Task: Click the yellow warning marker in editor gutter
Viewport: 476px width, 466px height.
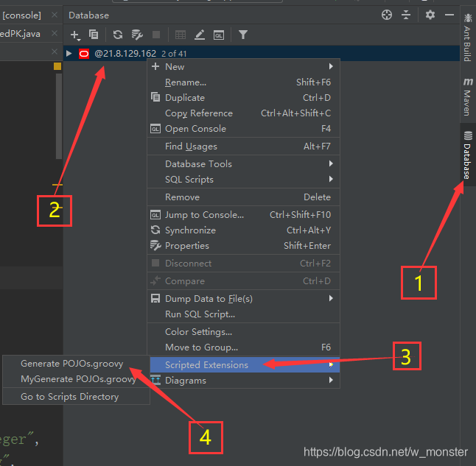Action: coord(57,66)
